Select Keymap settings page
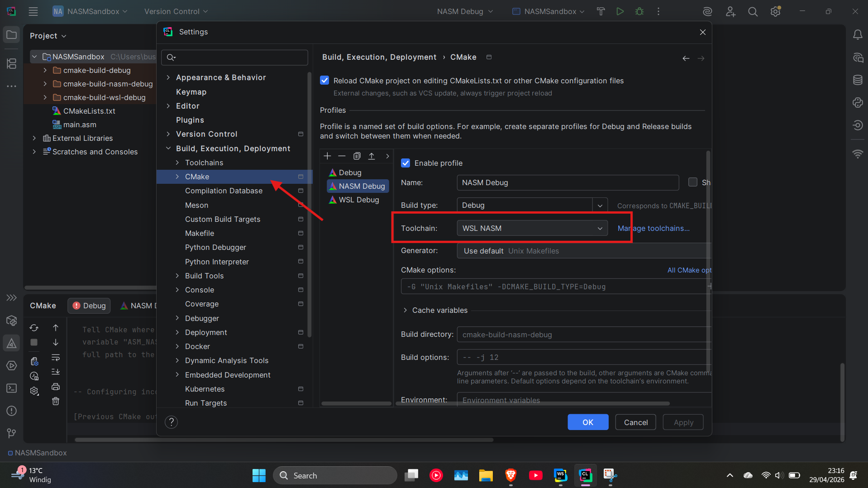The height and width of the screenshot is (488, 868). (x=191, y=92)
